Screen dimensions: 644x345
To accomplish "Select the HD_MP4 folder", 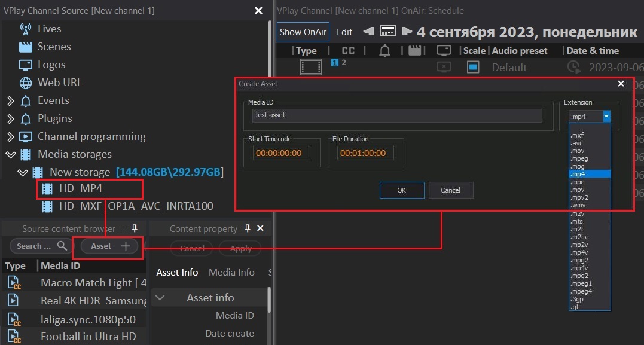I will [x=81, y=189].
